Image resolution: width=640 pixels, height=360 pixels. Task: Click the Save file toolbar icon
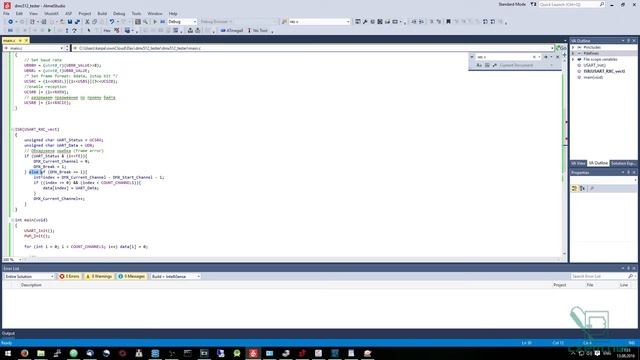pyautogui.click(x=70, y=22)
